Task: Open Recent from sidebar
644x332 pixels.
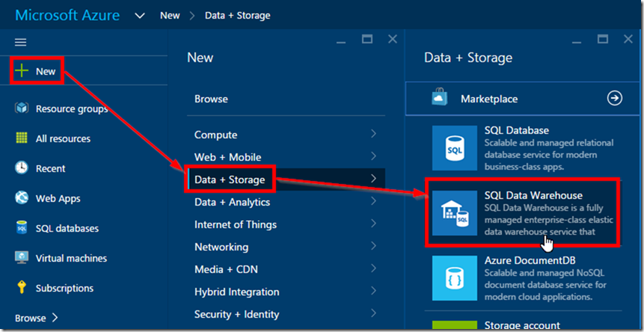Action: [x=51, y=168]
